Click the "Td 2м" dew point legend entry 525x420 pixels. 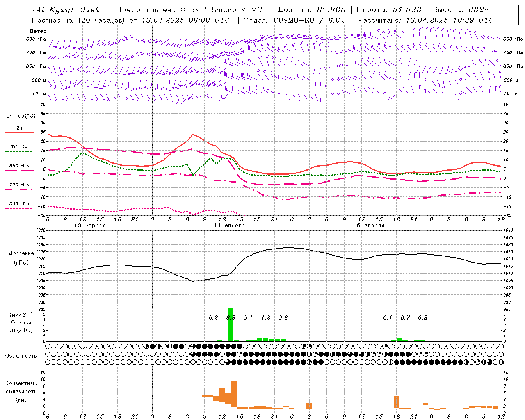pos(19,147)
